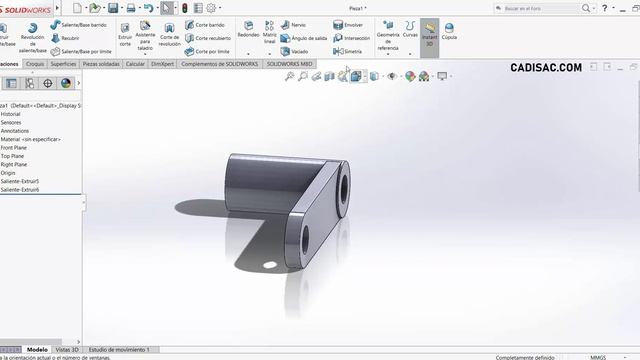This screenshot has width=640, height=360.
Task: Switch to DimXpert tab
Action: tap(162, 64)
